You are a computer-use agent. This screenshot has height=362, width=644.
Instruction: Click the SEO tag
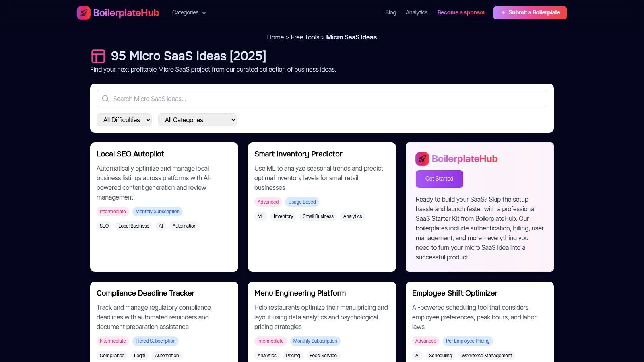point(104,226)
